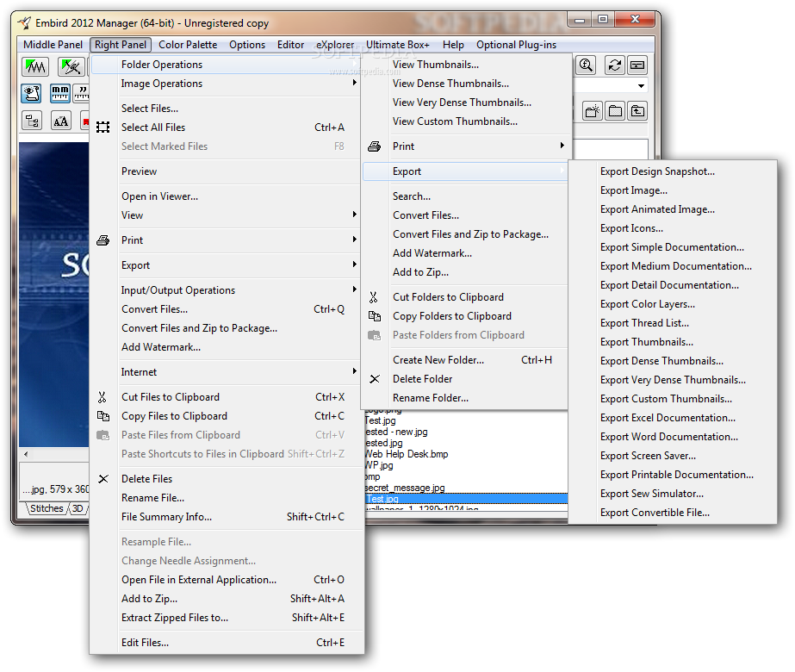This screenshot has height=672, width=795.
Task: Choose Export Sew Simulator...
Action: (651, 494)
